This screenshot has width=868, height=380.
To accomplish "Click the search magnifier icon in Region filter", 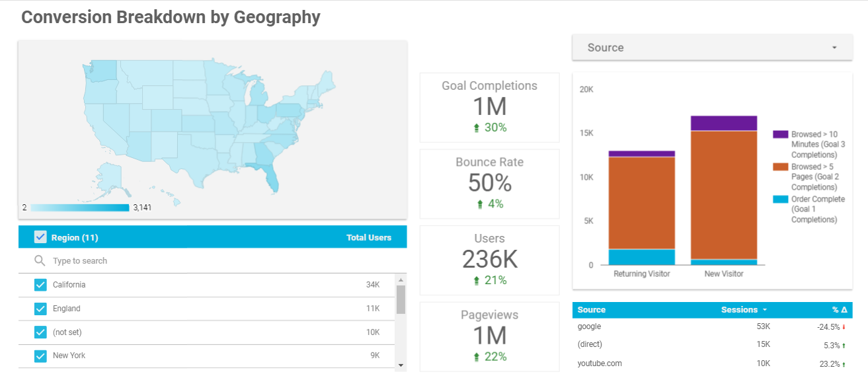I will tap(40, 261).
